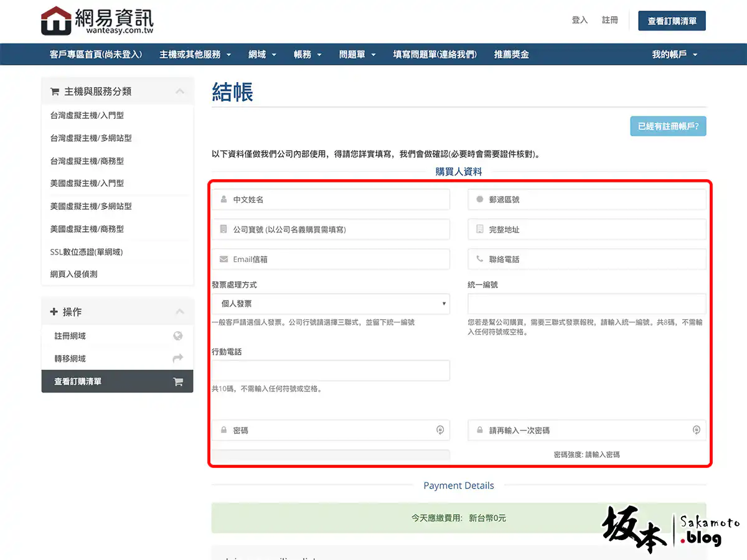The height and width of the screenshot is (560, 747).
Task: Click the 已經有註冊帳戶? button
Action: (668, 126)
